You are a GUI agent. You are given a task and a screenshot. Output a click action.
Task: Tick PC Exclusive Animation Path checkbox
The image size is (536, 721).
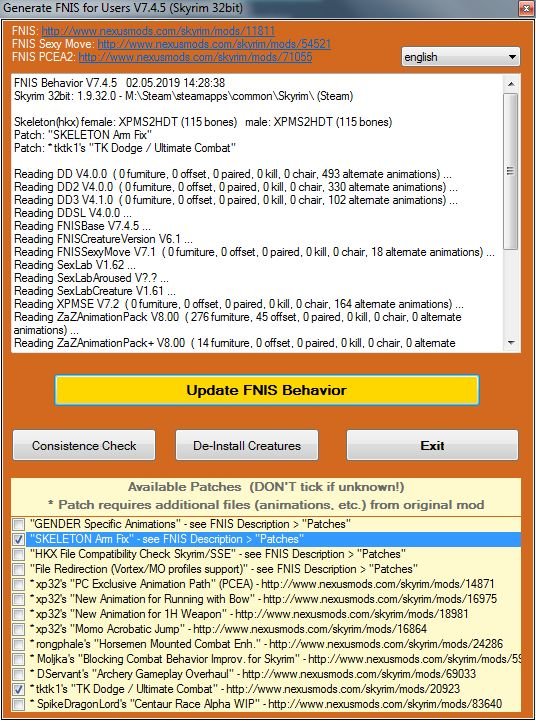(19, 584)
